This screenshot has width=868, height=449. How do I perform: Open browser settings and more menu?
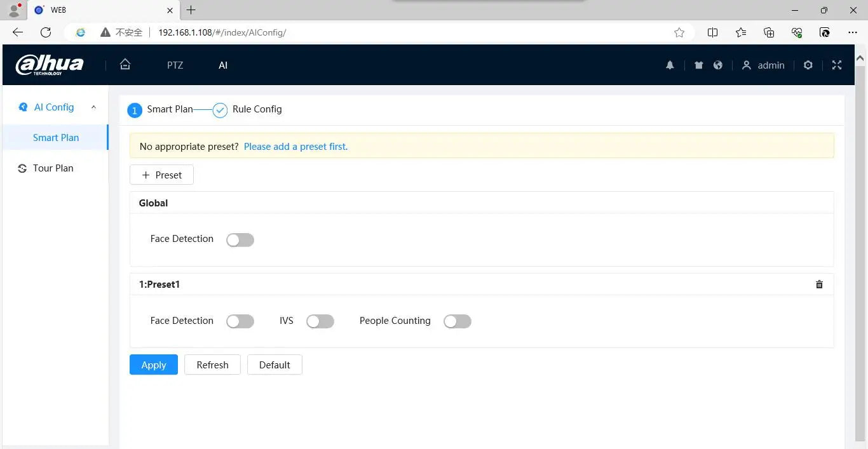[853, 32]
